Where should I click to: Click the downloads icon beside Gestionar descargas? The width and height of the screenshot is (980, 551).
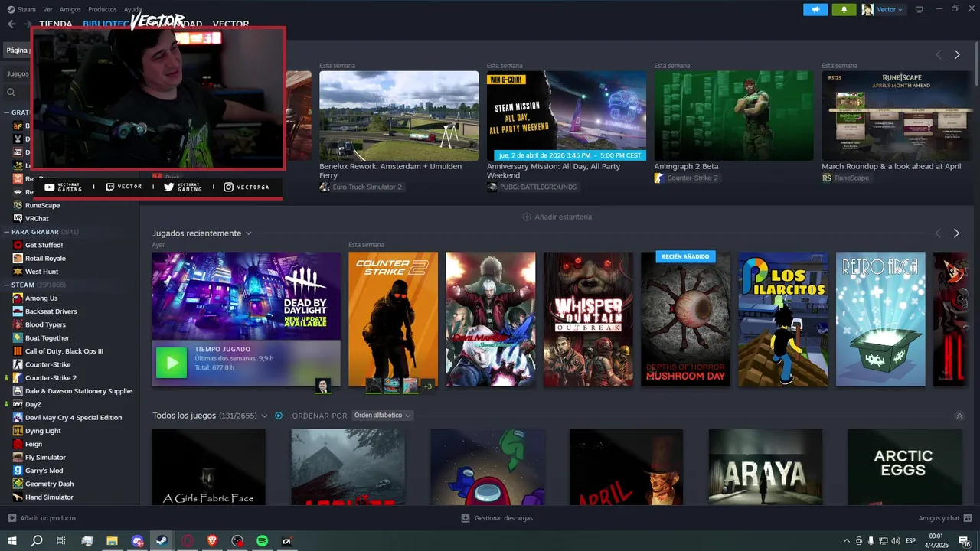[x=465, y=518]
